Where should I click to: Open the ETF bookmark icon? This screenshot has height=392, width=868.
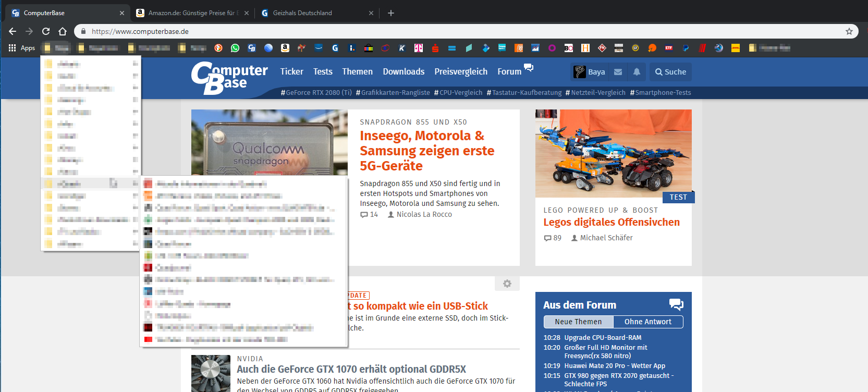pos(669,48)
